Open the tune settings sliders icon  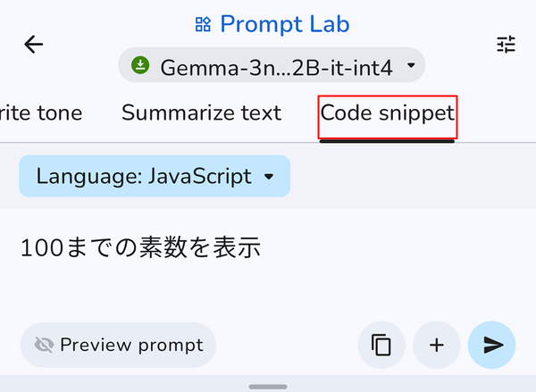[507, 45]
